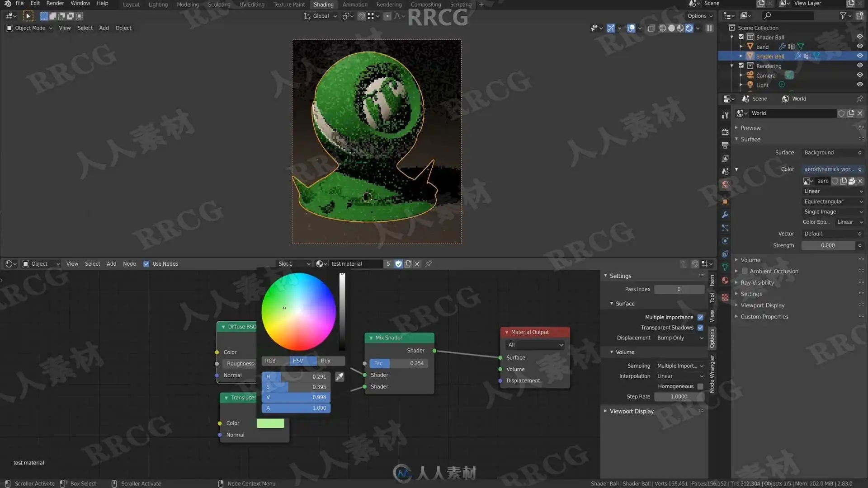Open the Render properties tab icon

coord(725,132)
